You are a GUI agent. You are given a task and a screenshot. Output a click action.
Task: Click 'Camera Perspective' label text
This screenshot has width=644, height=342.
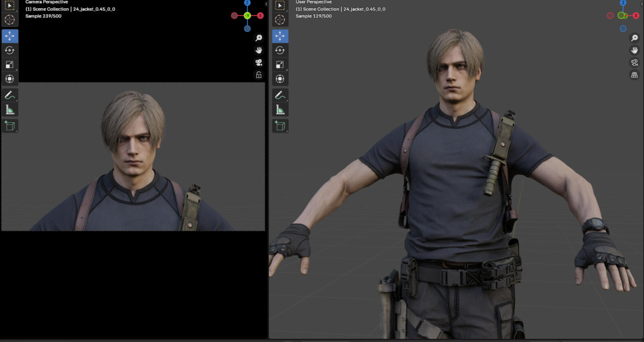(46, 2)
